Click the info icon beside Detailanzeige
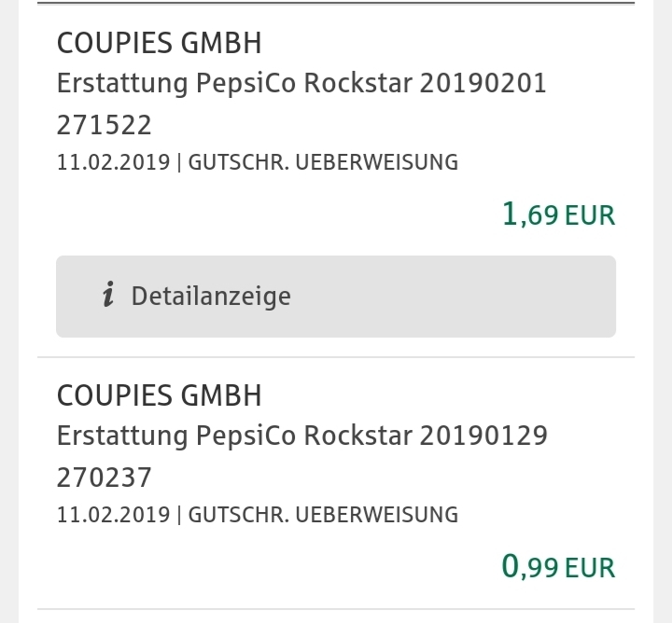Viewport: 672px width, 623px height. (108, 294)
